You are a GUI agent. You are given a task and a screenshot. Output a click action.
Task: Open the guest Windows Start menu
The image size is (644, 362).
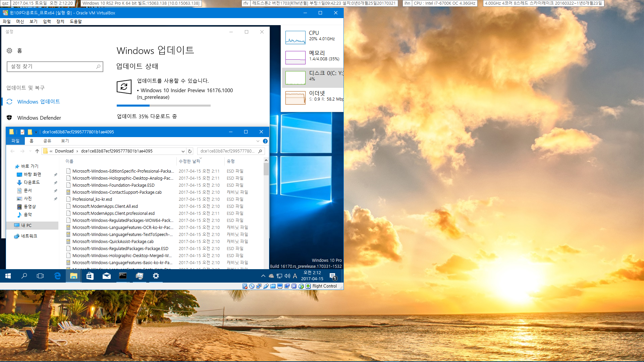coord(8,276)
